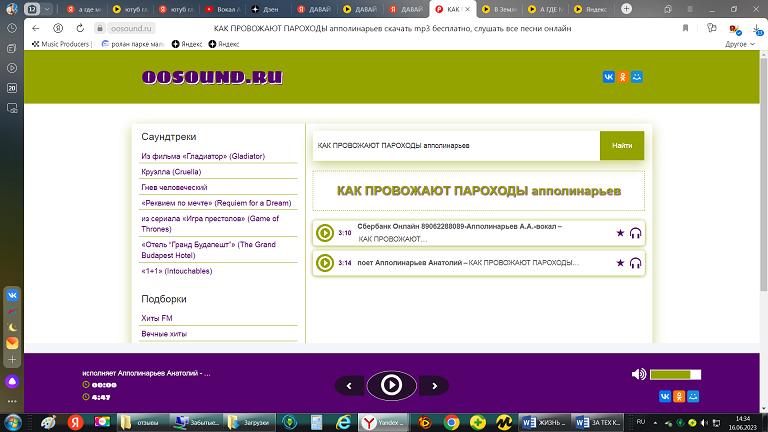Click the page vertical scrollbar
This screenshot has width=768, height=432.
[x=764, y=175]
